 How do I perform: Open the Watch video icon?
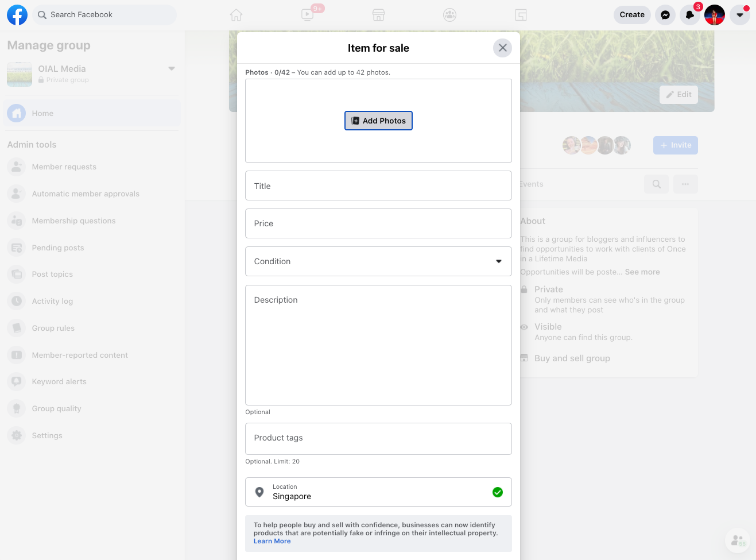point(308,15)
